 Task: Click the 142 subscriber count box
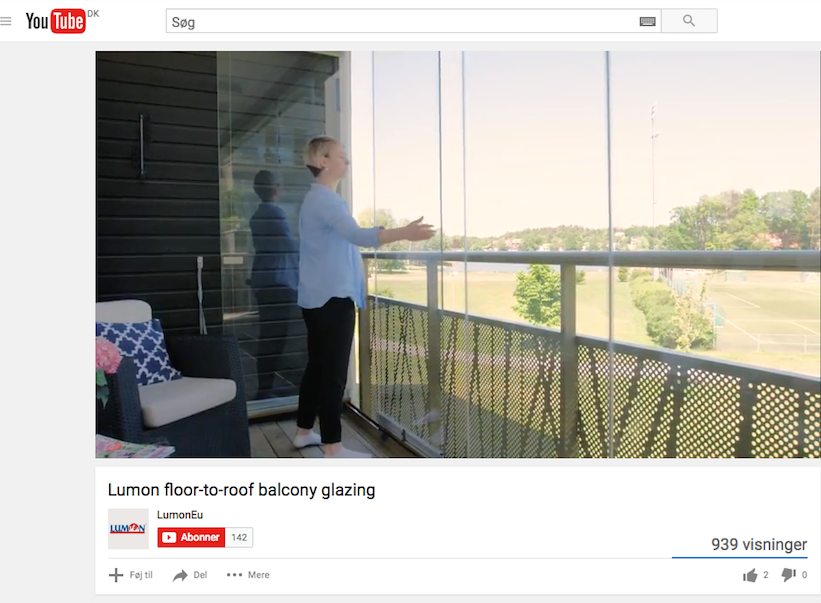[239, 537]
